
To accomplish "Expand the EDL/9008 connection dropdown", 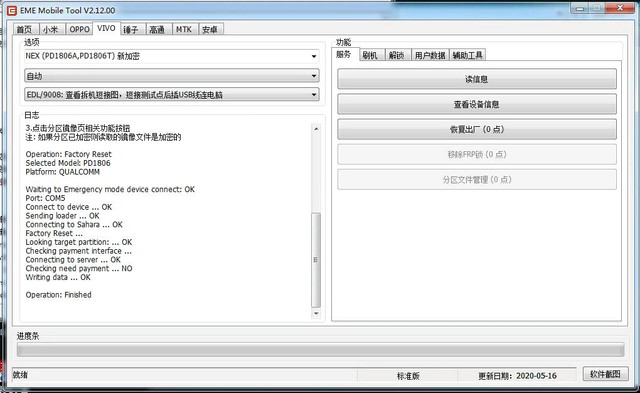I will [171, 95].
